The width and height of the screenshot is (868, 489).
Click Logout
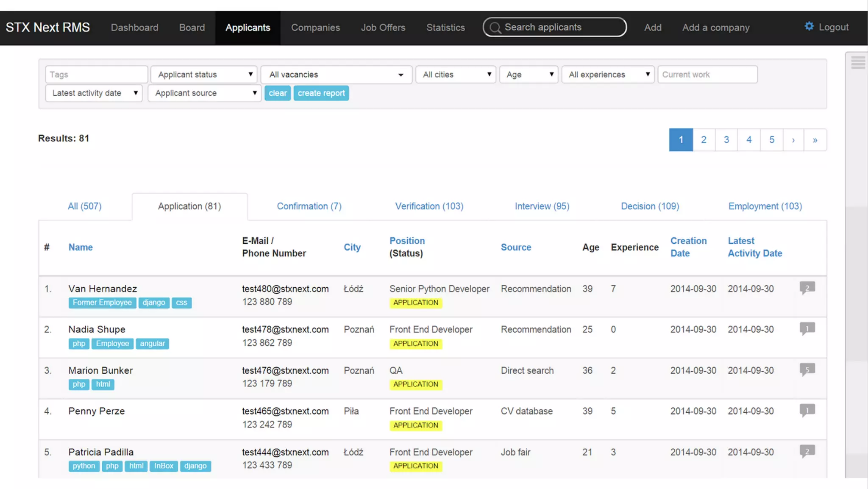(x=833, y=27)
